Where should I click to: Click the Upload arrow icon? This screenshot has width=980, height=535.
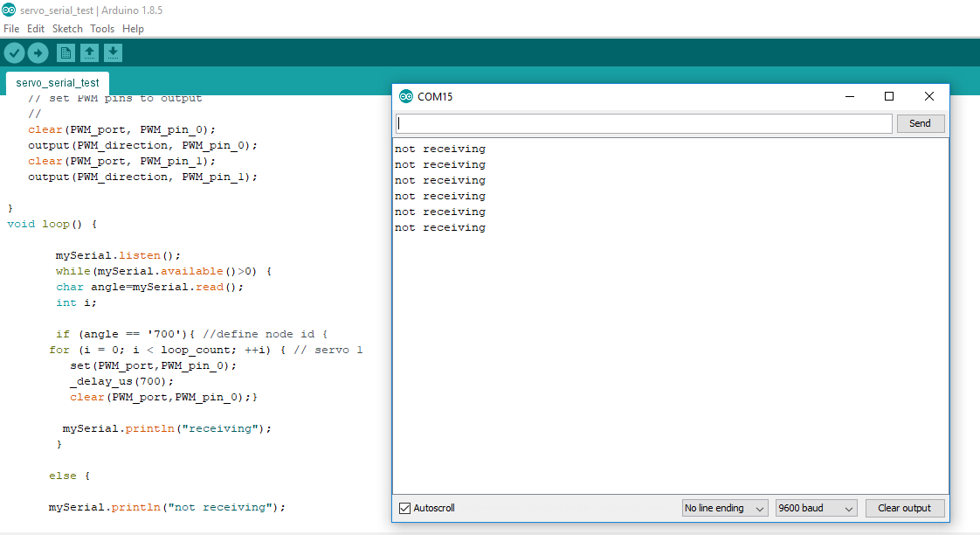click(38, 53)
